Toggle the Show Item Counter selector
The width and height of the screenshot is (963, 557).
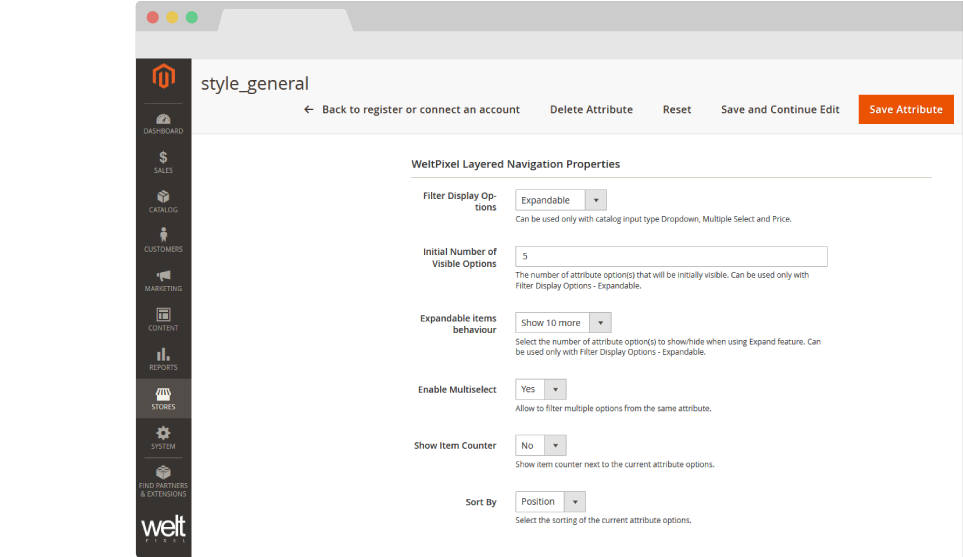pos(541,446)
